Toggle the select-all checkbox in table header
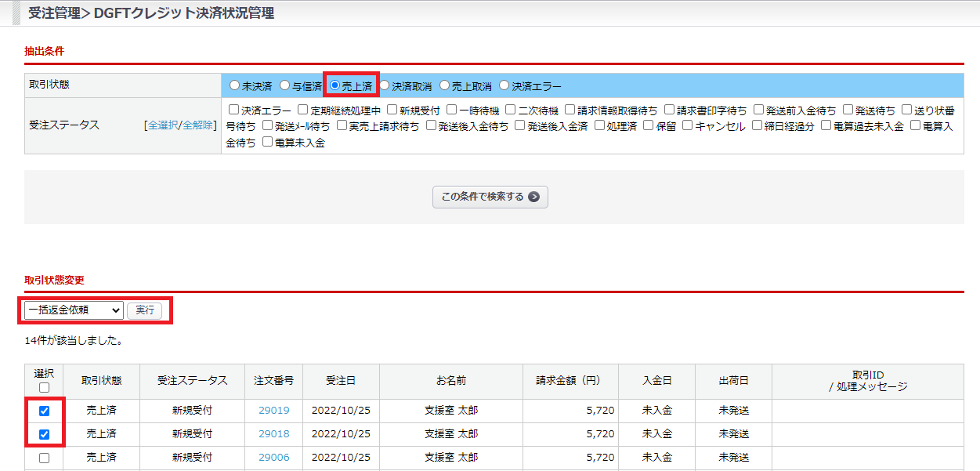The image size is (980, 471). coord(44,387)
